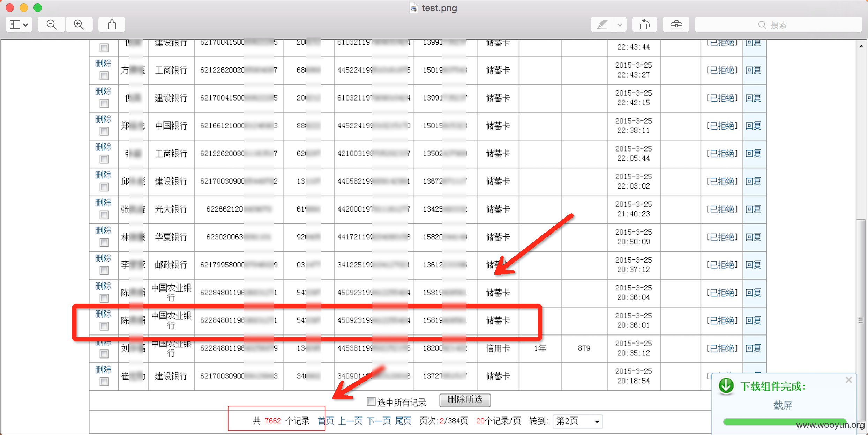Tick the checkbox in the 华夏银行 row
Image resolution: width=868 pixels, height=435 pixels.
104,243
